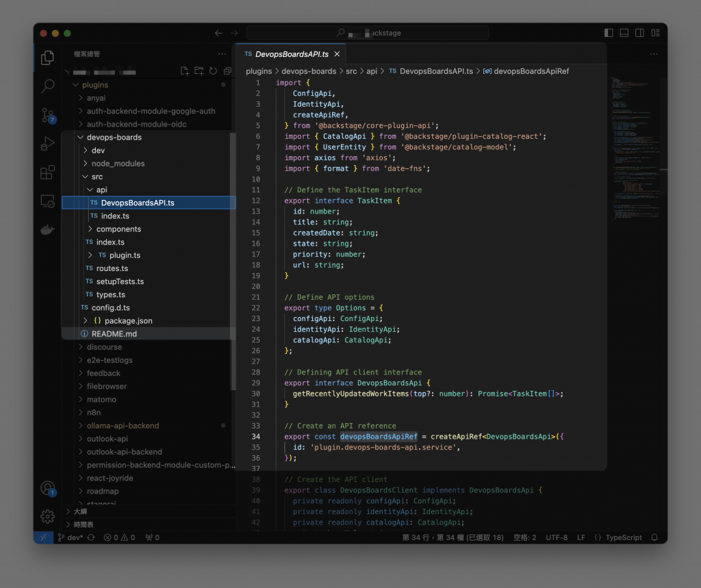Refresh the explorer file tree
The image size is (701, 588).
tap(214, 71)
